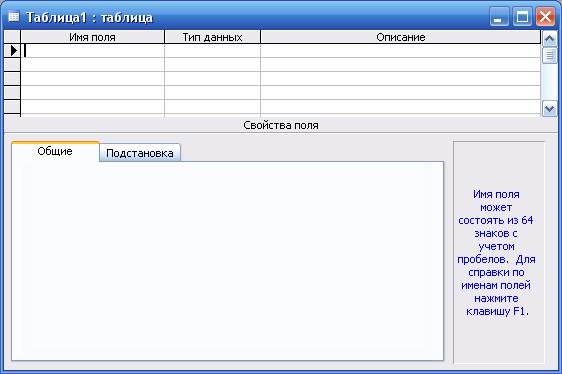562x374 pixels.
Task: Click the Свойства поля label
Action: point(281,125)
